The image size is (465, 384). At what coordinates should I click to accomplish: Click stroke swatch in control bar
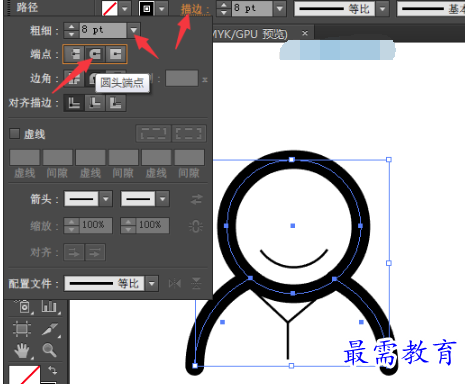pos(146,9)
